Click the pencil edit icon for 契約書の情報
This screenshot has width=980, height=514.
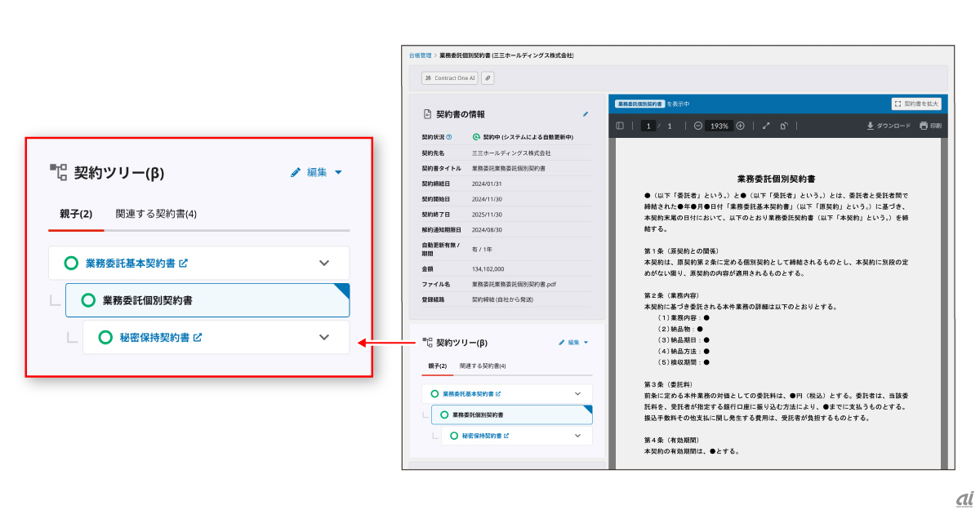pyautogui.click(x=585, y=114)
